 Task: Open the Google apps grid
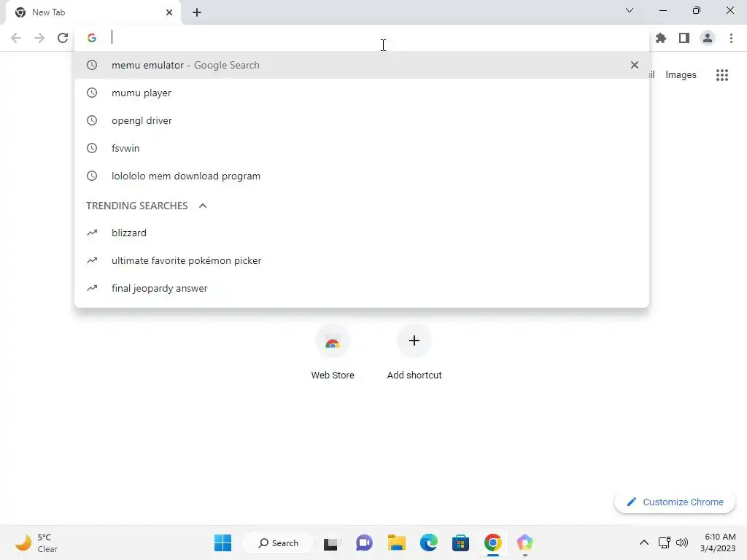point(722,75)
